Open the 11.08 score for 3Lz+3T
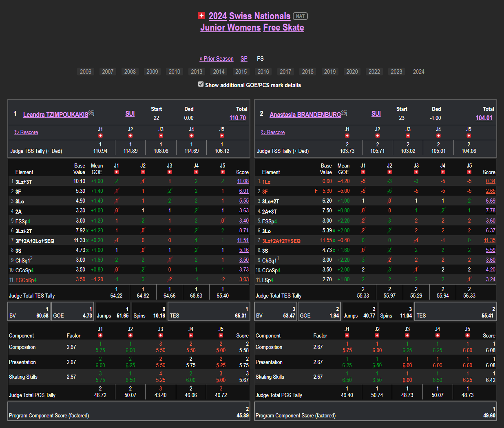 tap(243, 181)
